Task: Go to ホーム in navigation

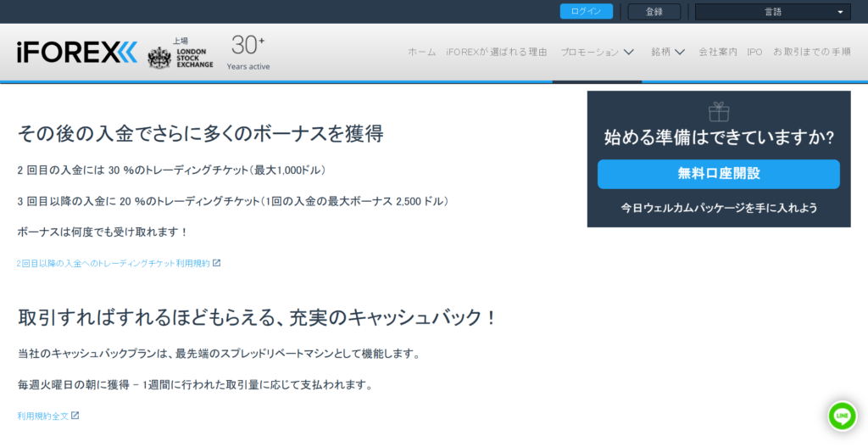Action: (x=422, y=52)
